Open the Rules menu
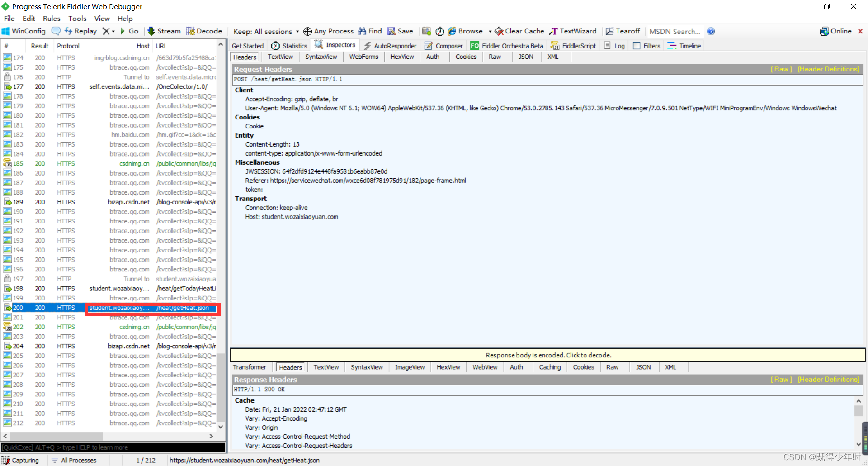 (52, 19)
